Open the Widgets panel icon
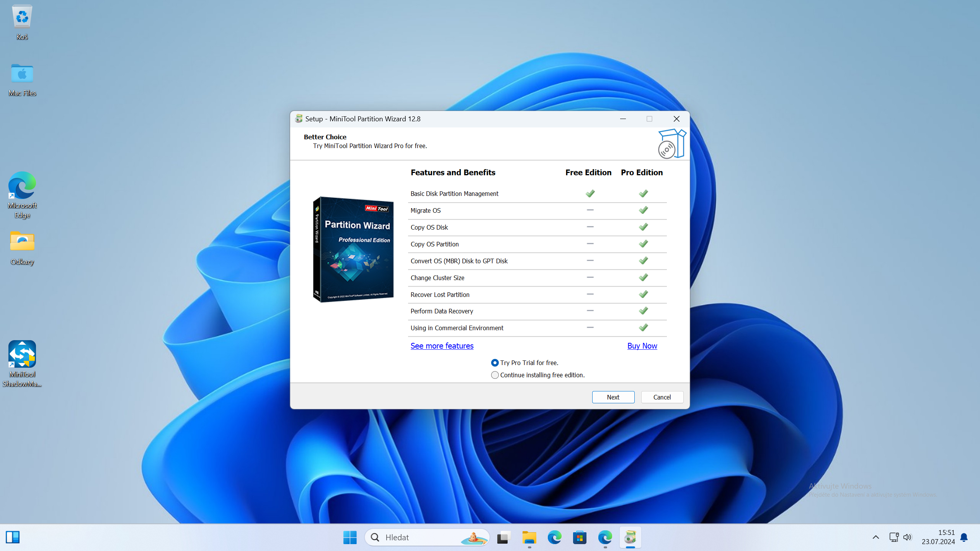 point(13,537)
